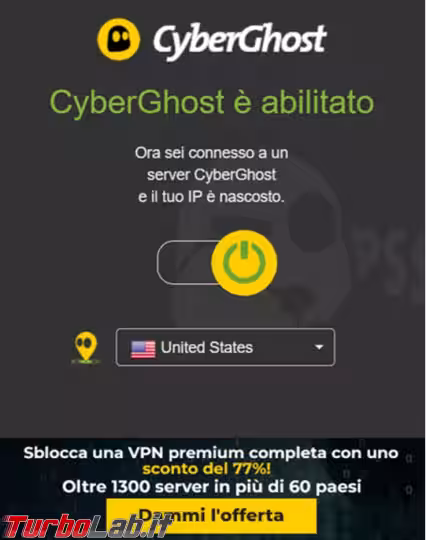Viewport: 426px width, 540px height.
Task: Click the 'server CyberGhost' text line
Action: tap(211, 175)
